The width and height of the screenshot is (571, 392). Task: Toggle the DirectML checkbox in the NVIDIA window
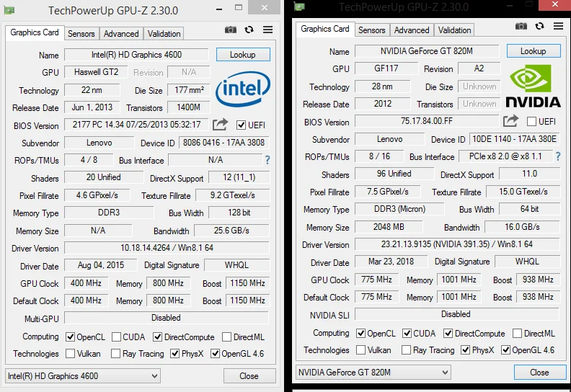(517, 334)
